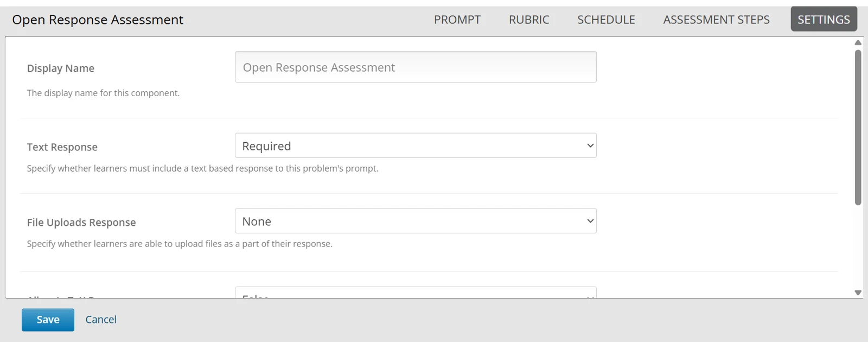Click the File Uploads Response label
This screenshot has height=342, width=868.
click(x=81, y=223)
